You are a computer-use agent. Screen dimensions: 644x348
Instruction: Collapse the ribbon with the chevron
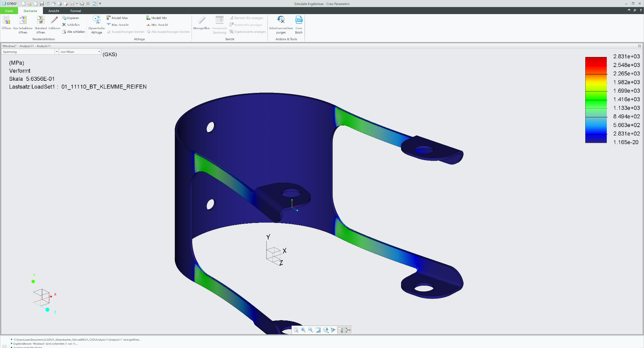pos(629,10)
